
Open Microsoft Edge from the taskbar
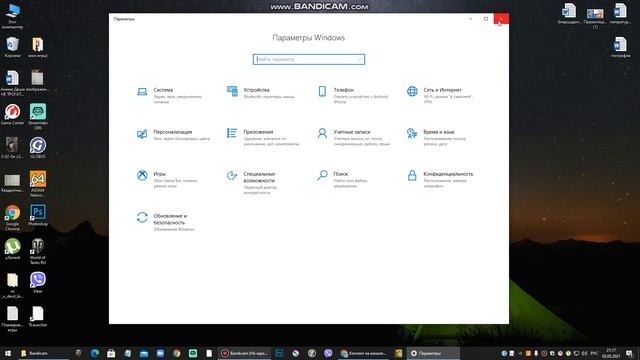click(x=95, y=353)
